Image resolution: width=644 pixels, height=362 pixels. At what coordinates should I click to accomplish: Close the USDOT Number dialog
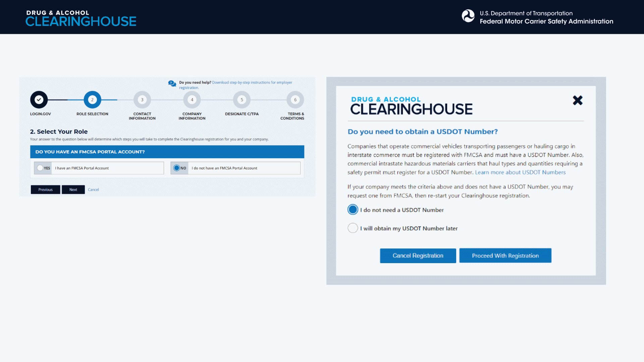pos(577,100)
